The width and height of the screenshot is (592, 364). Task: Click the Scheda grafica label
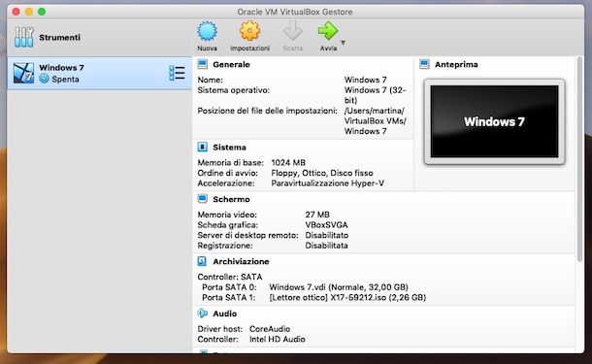(x=228, y=224)
